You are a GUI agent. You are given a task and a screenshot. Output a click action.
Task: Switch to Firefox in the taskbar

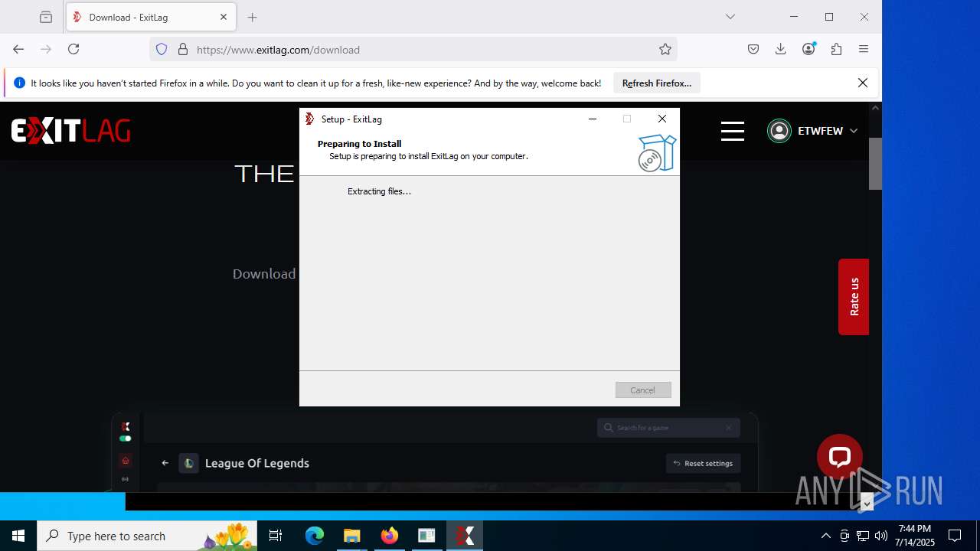pos(390,536)
